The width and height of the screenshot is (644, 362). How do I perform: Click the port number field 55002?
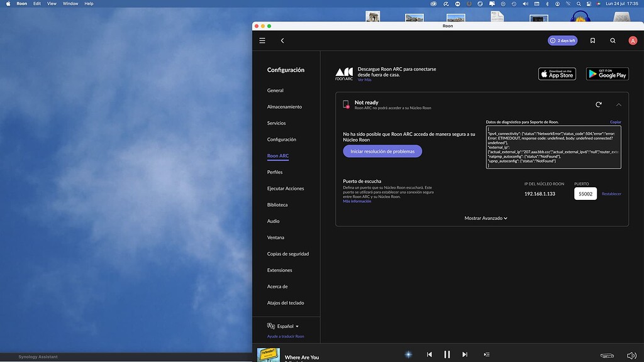click(x=585, y=194)
